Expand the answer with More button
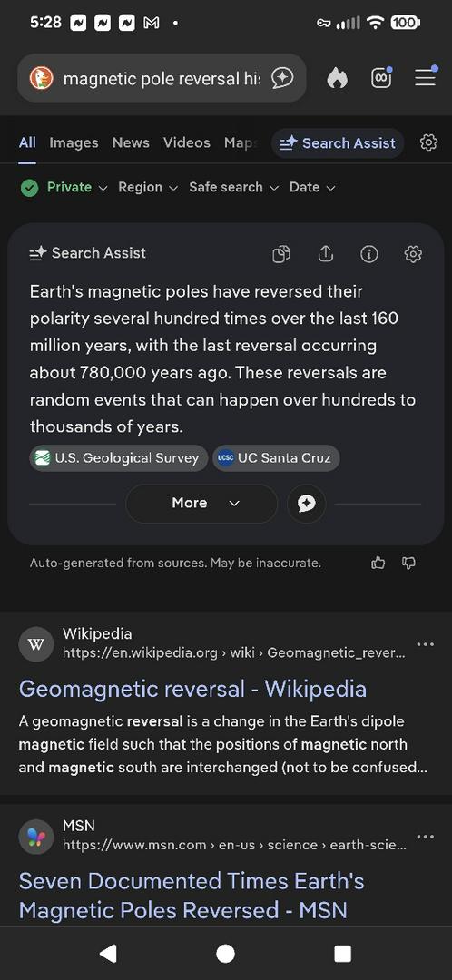 (x=201, y=503)
